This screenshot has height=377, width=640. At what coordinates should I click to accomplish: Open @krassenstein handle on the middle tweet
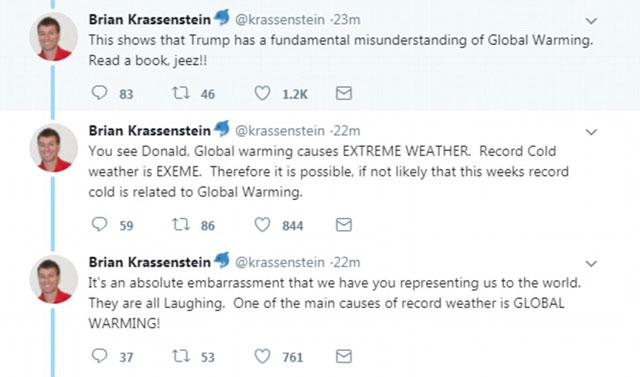[280, 131]
